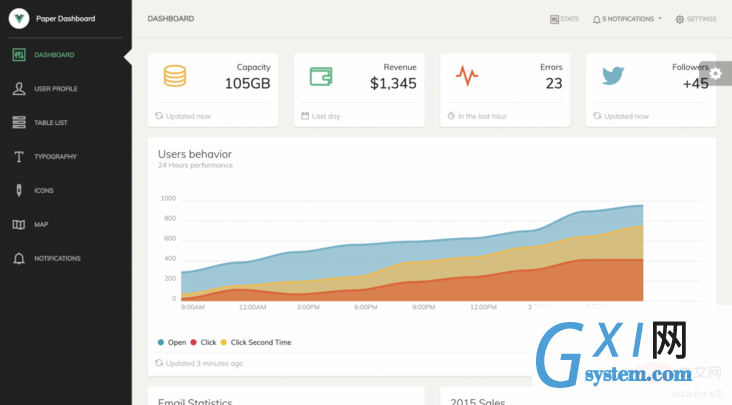Click the clock icon by In the last hour
Image resolution: width=732 pixels, height=405 pixels.
[x=451, y=116]
